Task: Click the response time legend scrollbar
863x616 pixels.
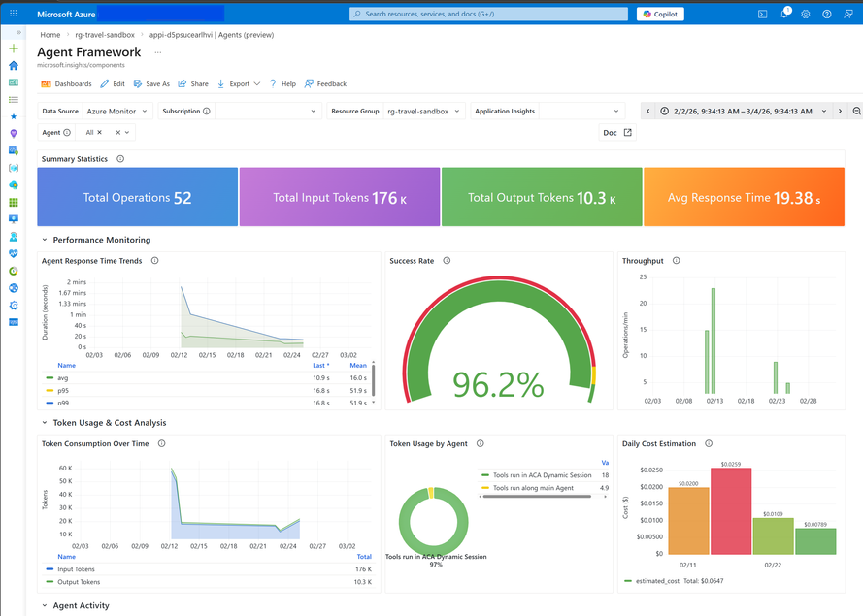Action: (373, 379)
